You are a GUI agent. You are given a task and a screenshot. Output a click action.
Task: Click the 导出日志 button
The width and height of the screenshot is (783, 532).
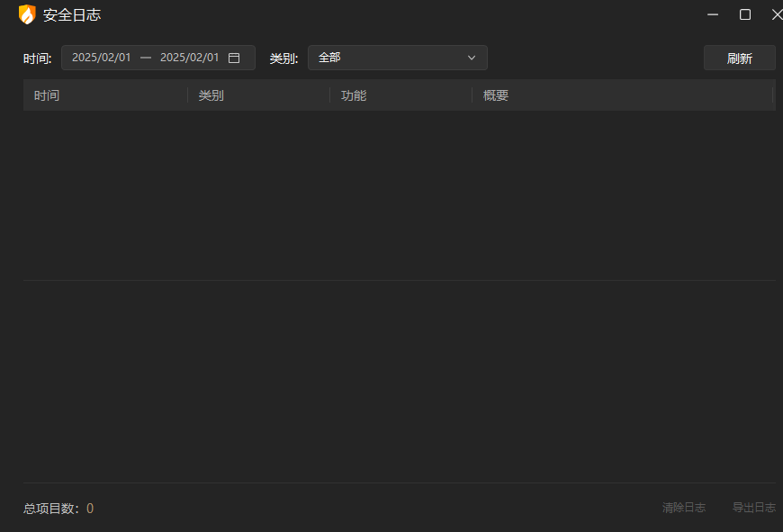click(x=753, y=508)
